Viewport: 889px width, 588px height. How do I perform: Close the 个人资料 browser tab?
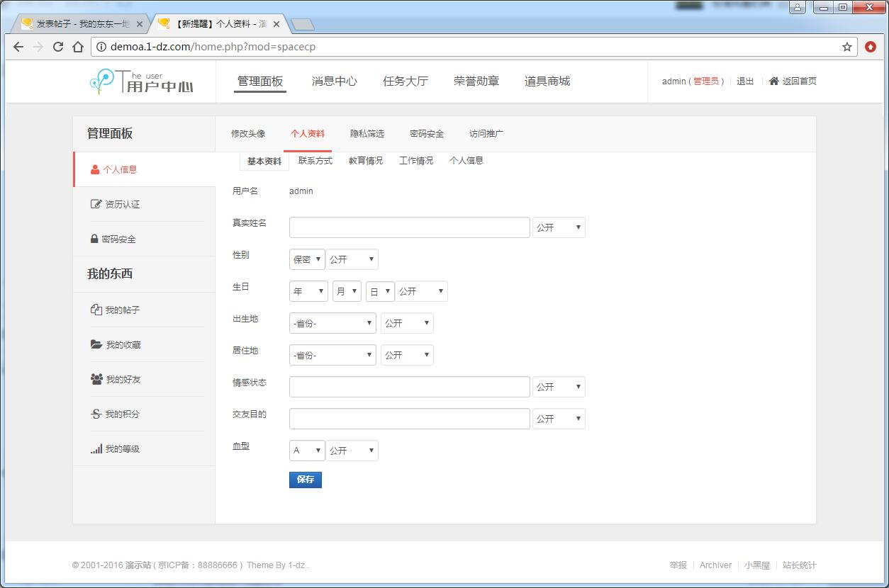(276, 23)
